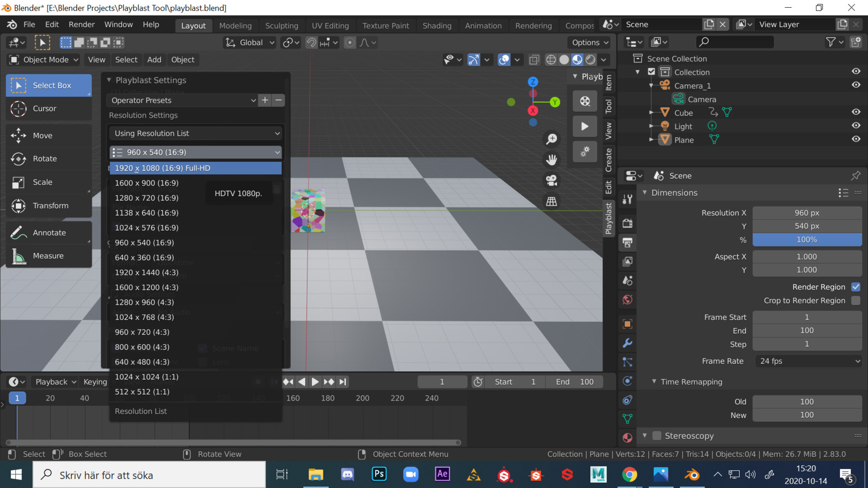Screen dimensions: 868x488
Task: Open the Playback popover in timeline
Action: [x=55, y=382]
